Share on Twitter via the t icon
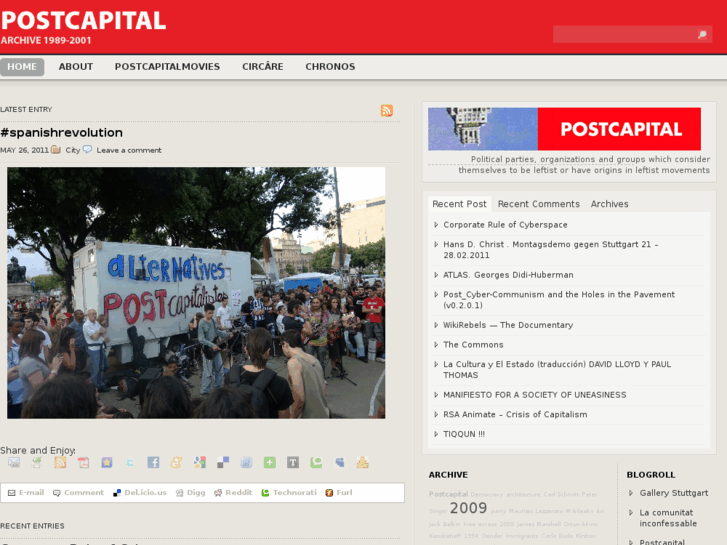Image resolution: width=727 pixels, height=545 pixels. (x=130, y=462)
